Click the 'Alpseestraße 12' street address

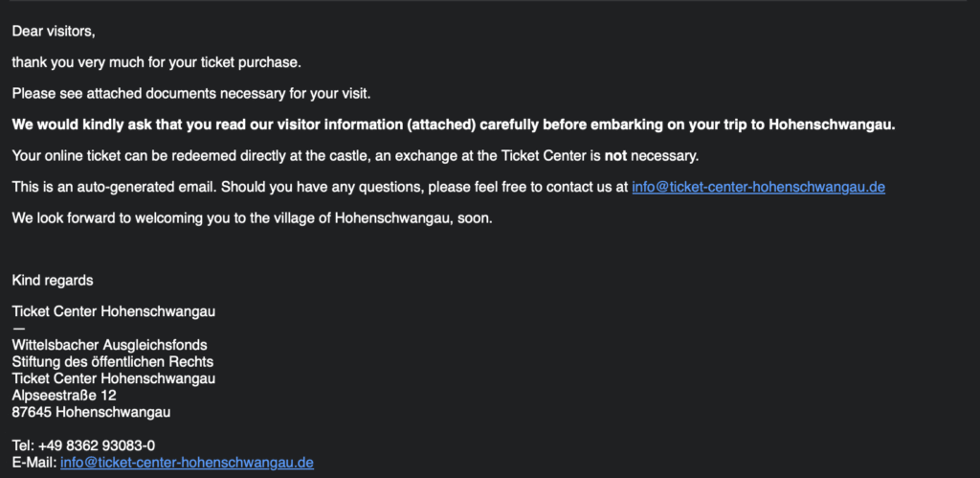point(64,396)
